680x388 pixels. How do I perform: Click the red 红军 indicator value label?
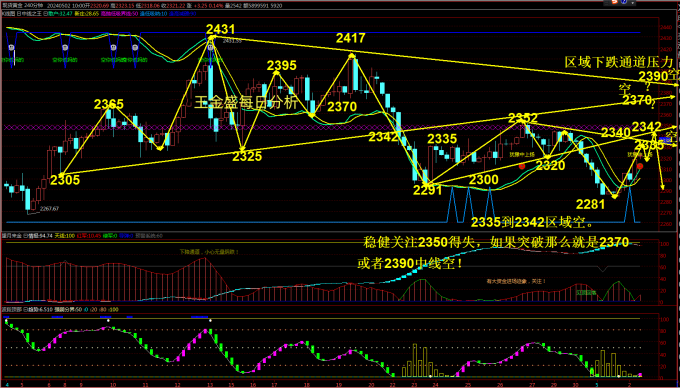pyautogui.click(x=88, y=236)
